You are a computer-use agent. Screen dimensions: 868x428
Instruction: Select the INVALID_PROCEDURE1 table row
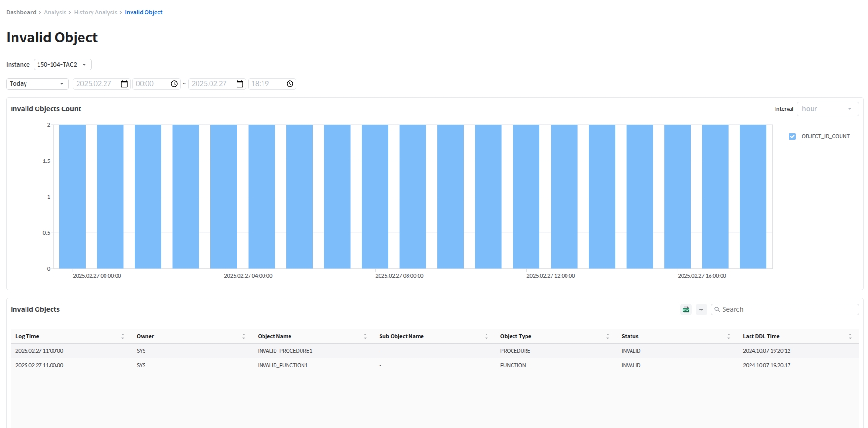285,351
